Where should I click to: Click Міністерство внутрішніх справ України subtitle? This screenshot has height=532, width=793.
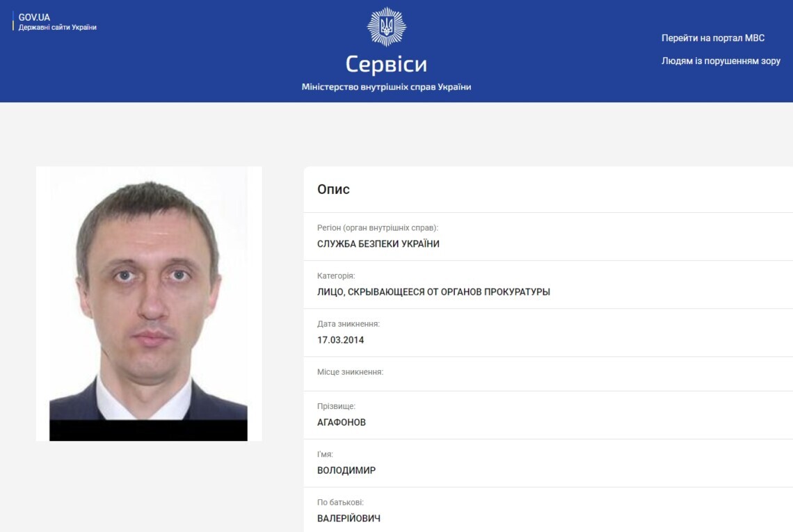[x=386, y=87]
